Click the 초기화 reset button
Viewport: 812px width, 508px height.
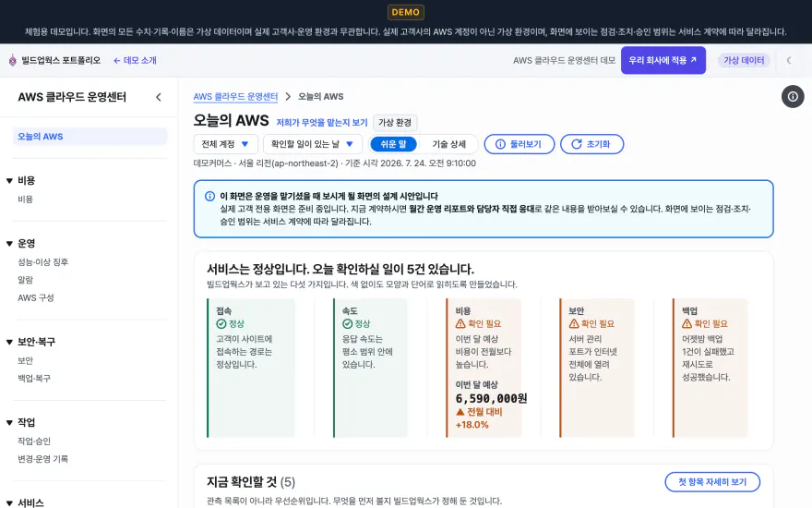[591, 144]
